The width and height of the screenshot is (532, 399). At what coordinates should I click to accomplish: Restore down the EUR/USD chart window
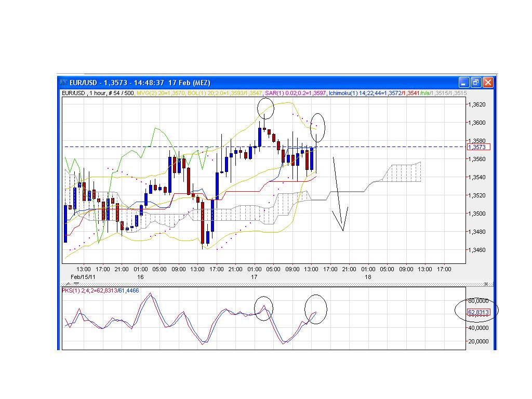(475, 82)
